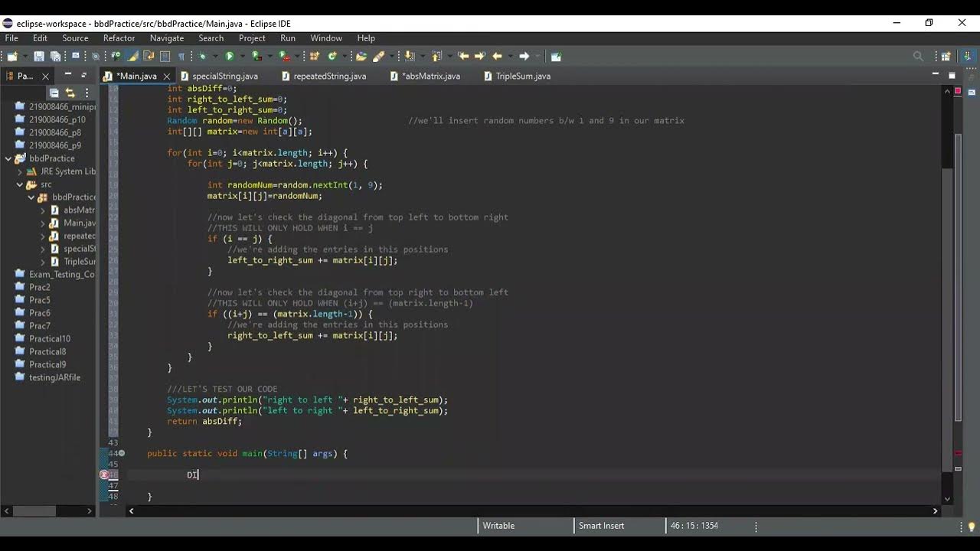The height and width of the screenshot is (551, 980).
Task: Minimize the editor area
Action: pyautogui.click(x=935, y=75)
